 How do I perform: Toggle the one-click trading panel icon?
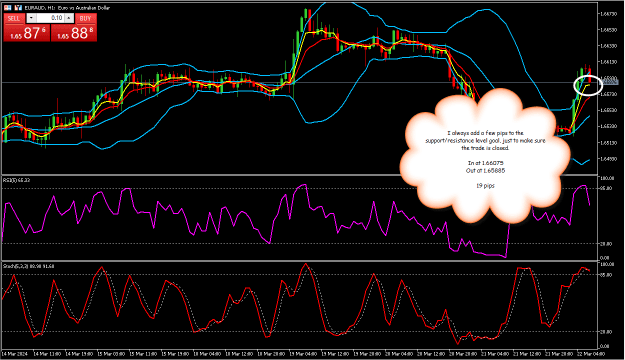click(8, 8)
